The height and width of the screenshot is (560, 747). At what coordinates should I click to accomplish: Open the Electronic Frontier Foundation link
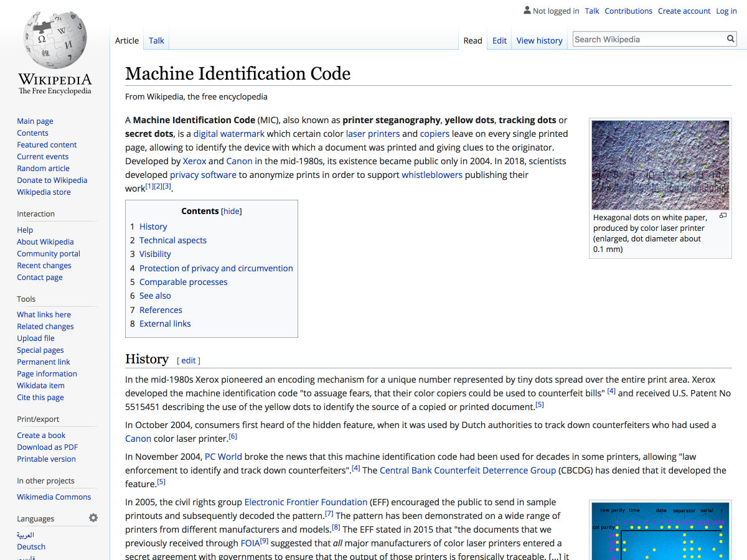306,502
